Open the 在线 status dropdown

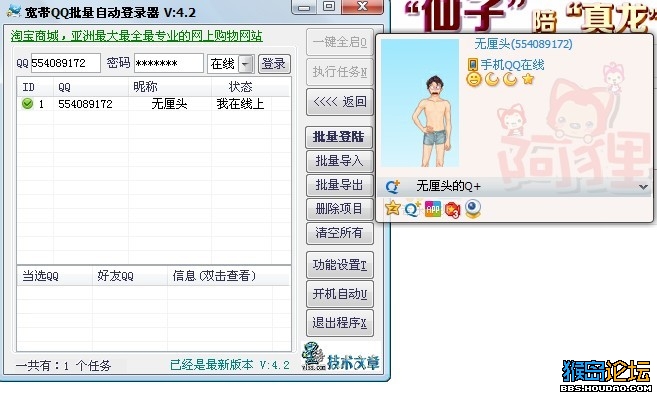point(246,64)
